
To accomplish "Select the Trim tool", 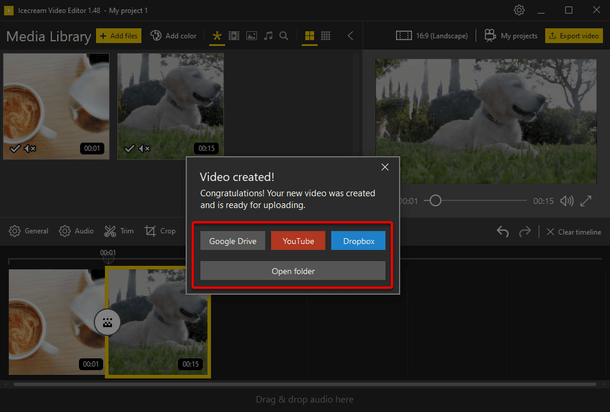I will (119, 231).
